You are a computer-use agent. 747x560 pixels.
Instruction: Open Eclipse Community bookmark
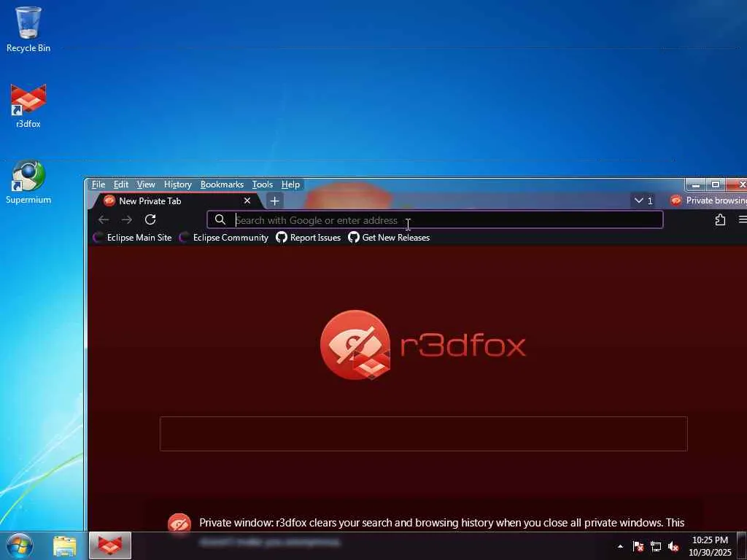tap(224, 238)
